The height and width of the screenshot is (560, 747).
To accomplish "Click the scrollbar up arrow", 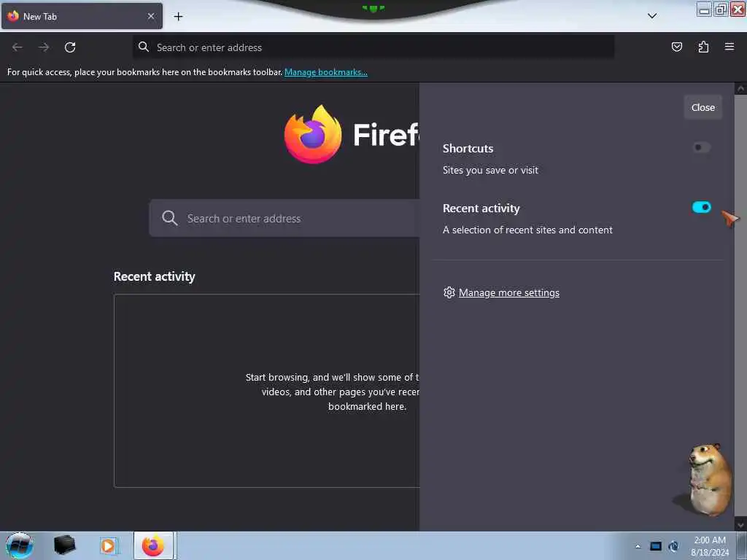I will [x=740, y=88].
